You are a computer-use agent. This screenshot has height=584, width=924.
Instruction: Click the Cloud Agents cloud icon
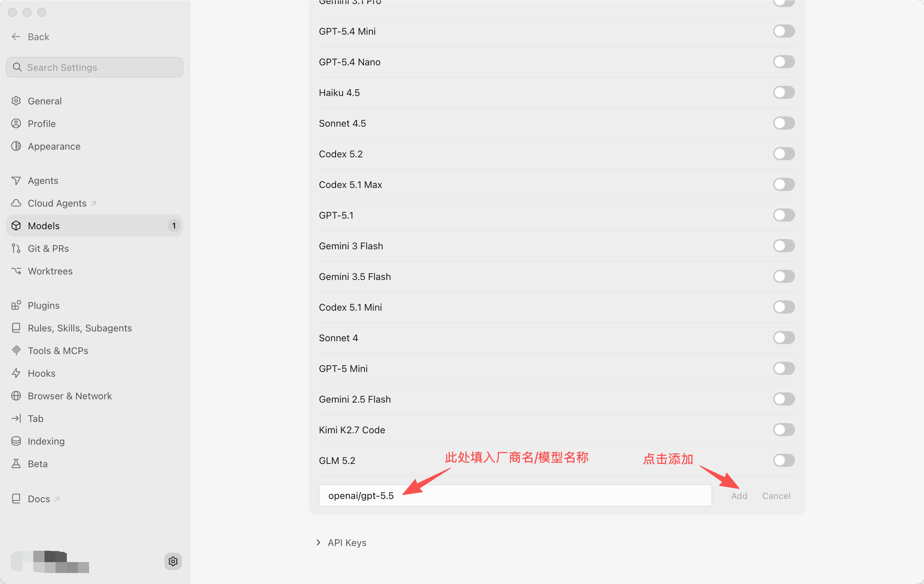click(16, 203)
